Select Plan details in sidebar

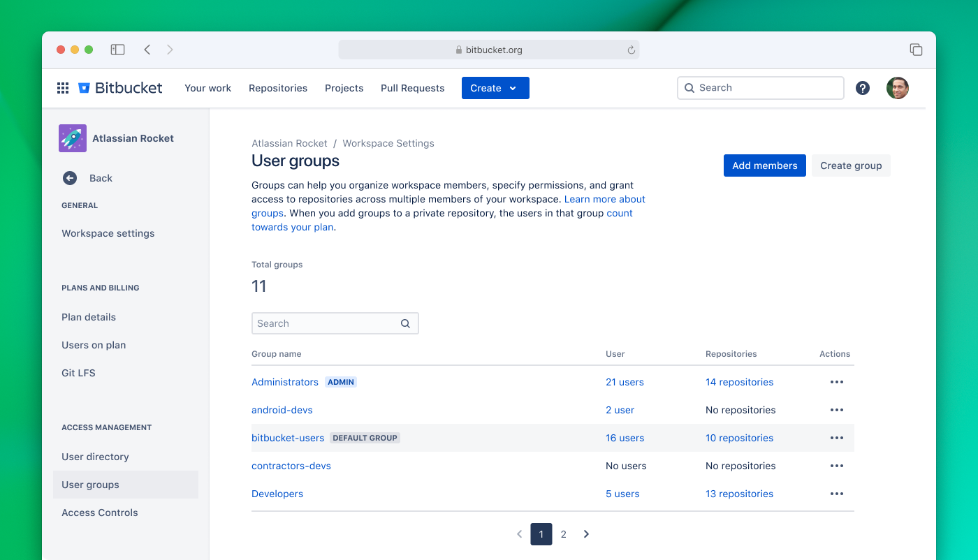[89, 317]
